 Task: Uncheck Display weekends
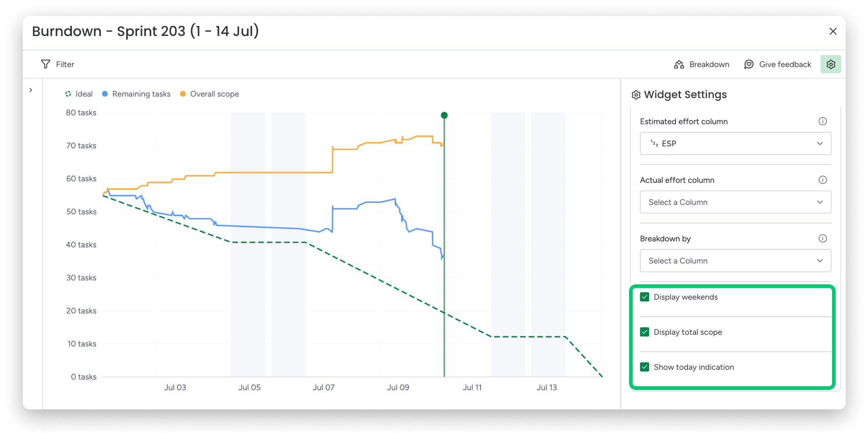click(x=644, y=297)
